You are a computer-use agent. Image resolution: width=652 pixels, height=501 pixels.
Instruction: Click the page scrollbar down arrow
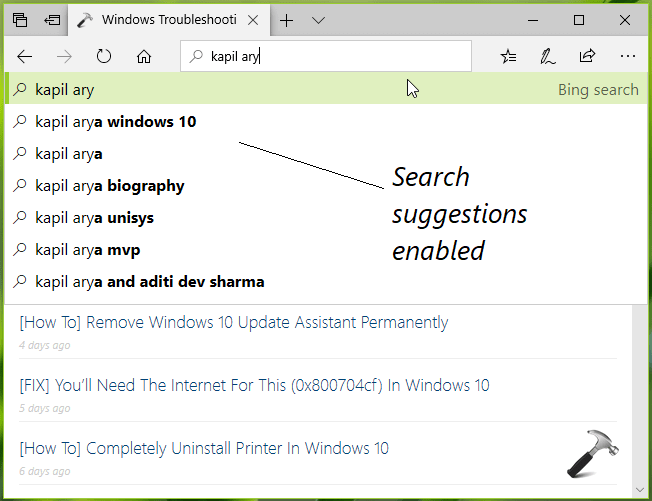click(x=640, y=490)
